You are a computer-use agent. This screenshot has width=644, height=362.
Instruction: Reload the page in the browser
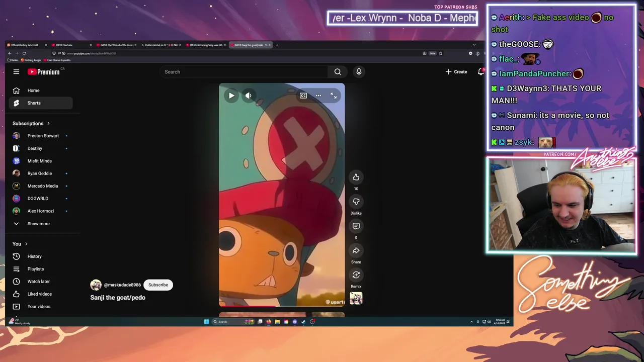pyautogui.click(x=24, y=53)
